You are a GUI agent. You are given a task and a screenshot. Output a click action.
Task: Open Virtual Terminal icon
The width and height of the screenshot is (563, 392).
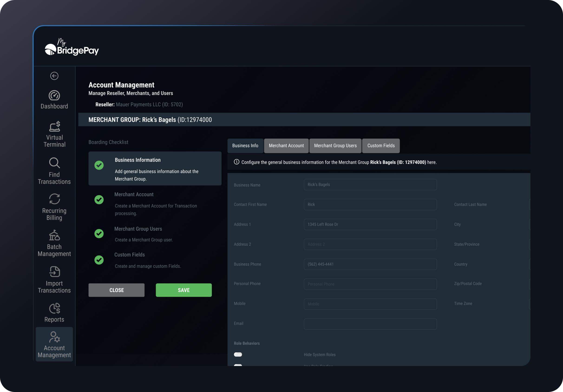click(54, 126)
